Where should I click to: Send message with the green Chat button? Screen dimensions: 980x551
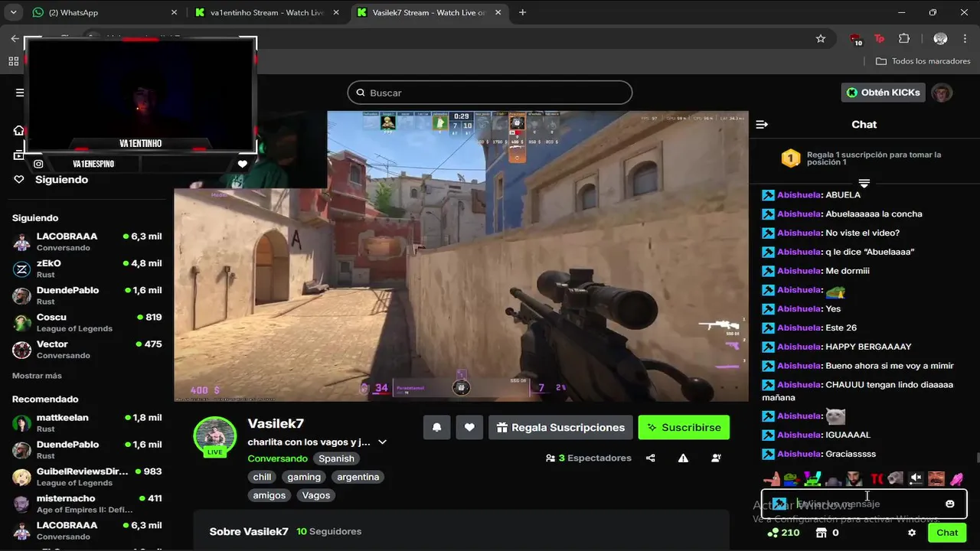(947, 533)
